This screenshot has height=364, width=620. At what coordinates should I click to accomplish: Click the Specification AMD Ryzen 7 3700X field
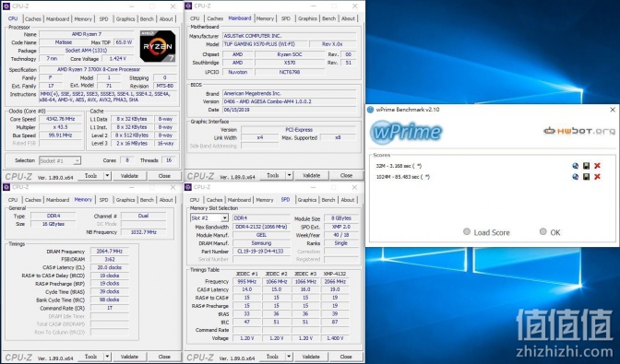point(109,69)
